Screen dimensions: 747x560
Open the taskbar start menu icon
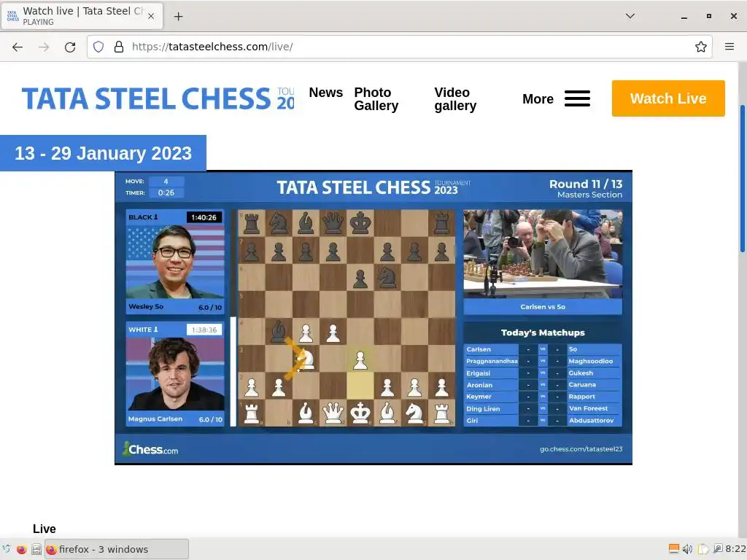pos(6,549)
